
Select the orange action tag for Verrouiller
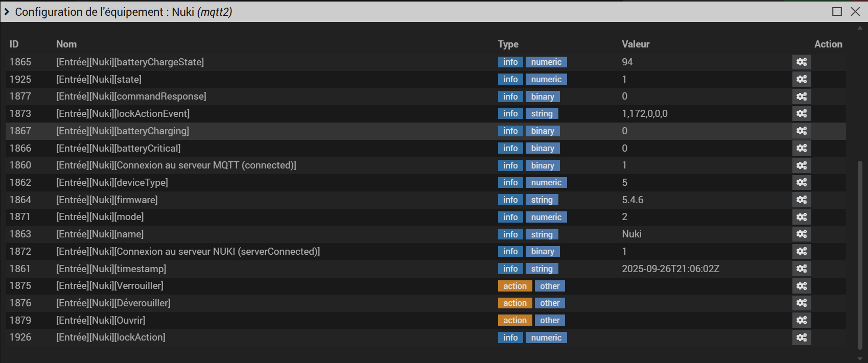coord(514,286)
